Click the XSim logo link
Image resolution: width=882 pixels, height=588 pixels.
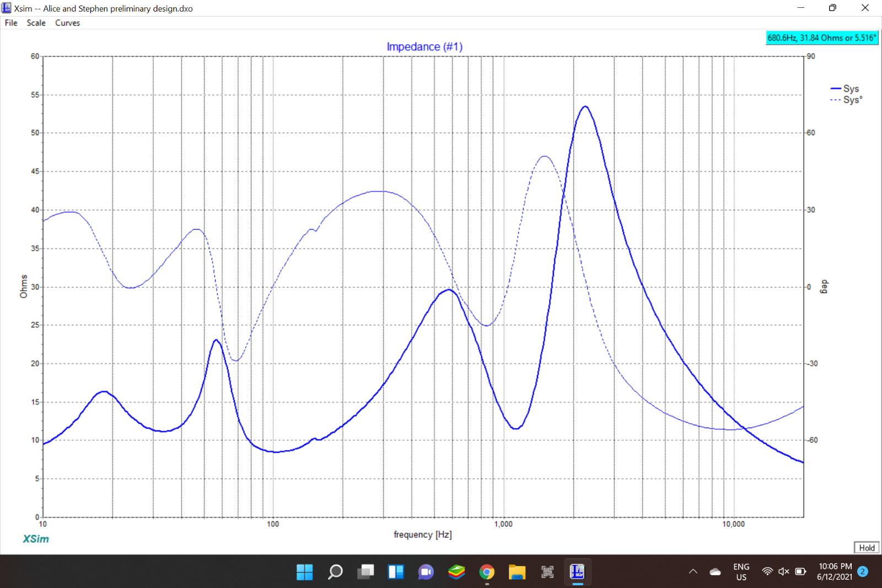pos(36,538)
